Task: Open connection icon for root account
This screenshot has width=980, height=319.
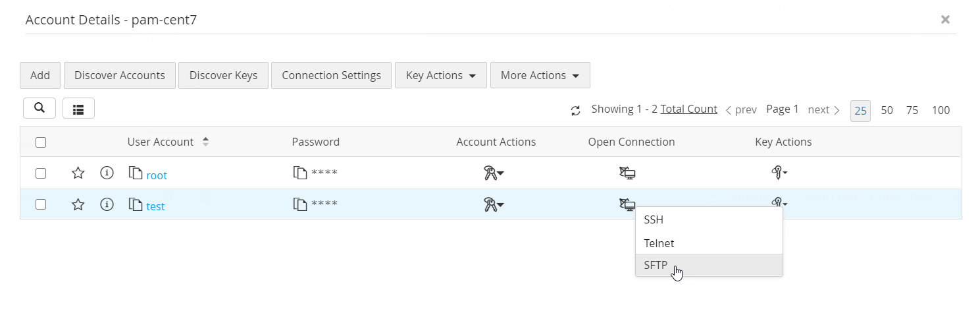Action: pos(627,173)
